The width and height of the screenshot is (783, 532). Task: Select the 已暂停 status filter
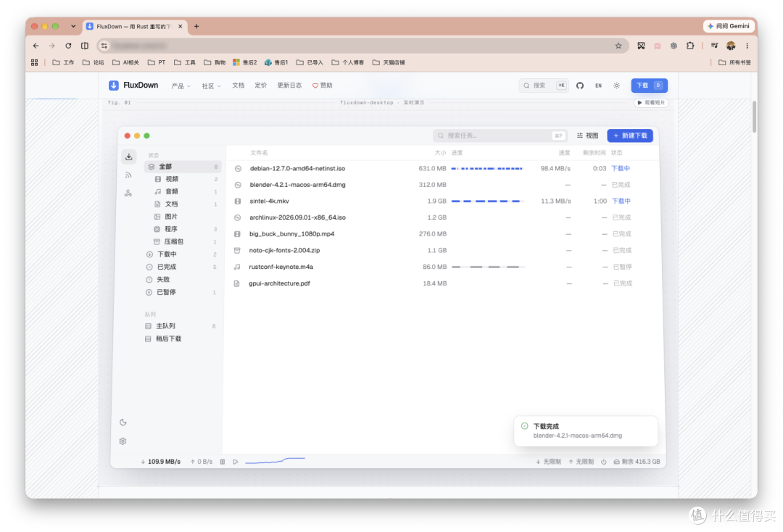click(182, 292)
